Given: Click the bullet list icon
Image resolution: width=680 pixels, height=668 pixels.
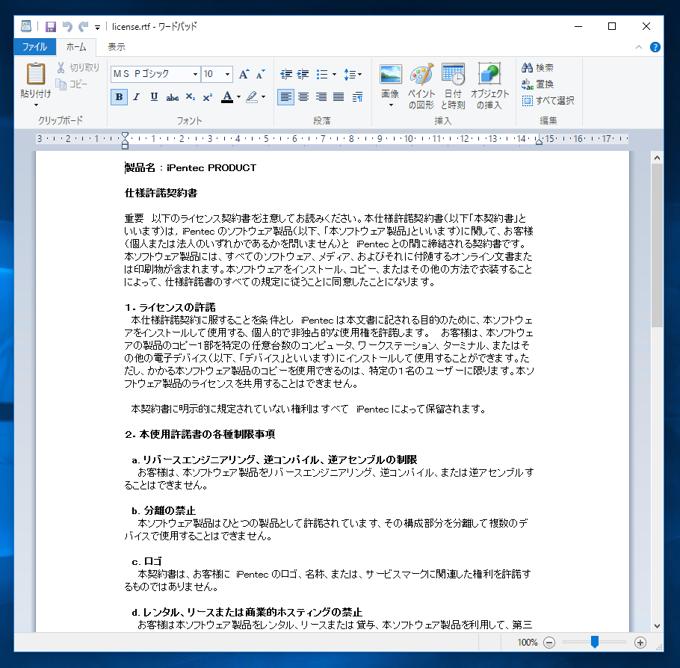Looking at the screenshot, I should coord(322,75).
